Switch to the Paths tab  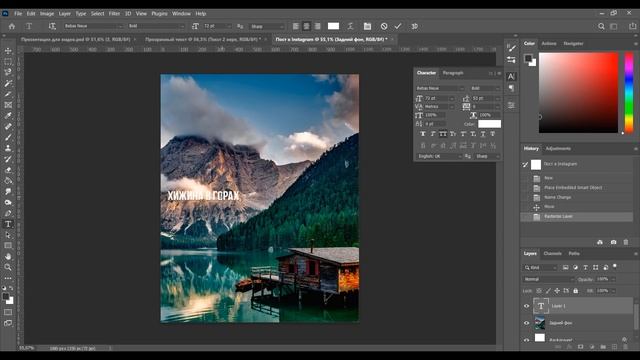(x=574, y=253)
